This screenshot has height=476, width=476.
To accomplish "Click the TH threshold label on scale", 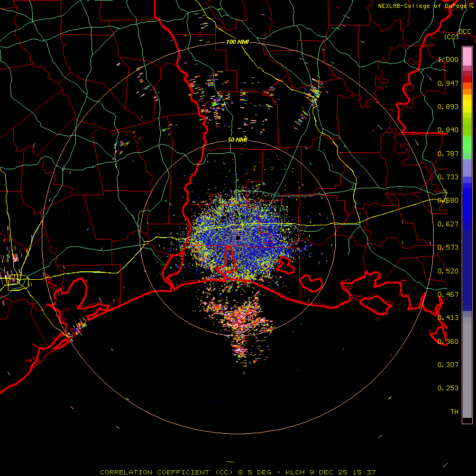I will 454,412.
